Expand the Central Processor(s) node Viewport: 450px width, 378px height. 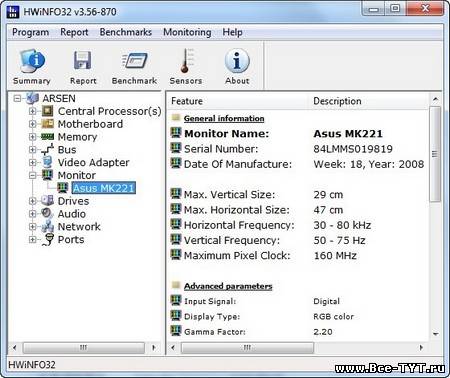tap(32, 111)
